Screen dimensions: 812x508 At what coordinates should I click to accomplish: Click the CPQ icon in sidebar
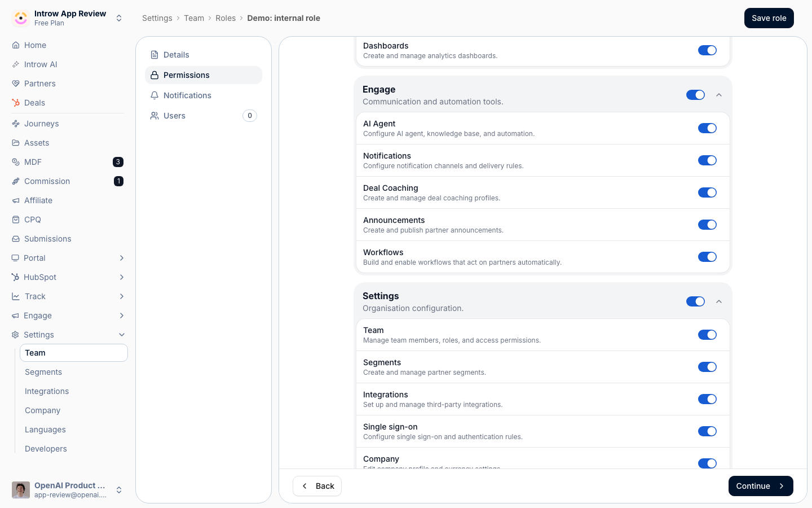[16, 220]
